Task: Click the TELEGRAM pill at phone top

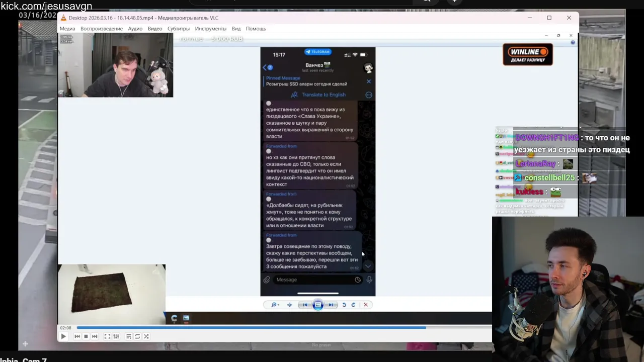Action: 318,52
